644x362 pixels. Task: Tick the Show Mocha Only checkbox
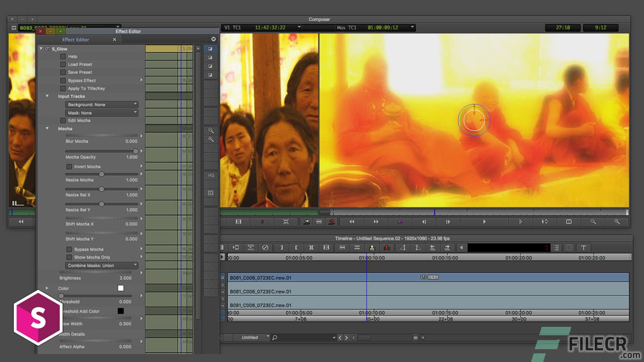click(69, 257)
